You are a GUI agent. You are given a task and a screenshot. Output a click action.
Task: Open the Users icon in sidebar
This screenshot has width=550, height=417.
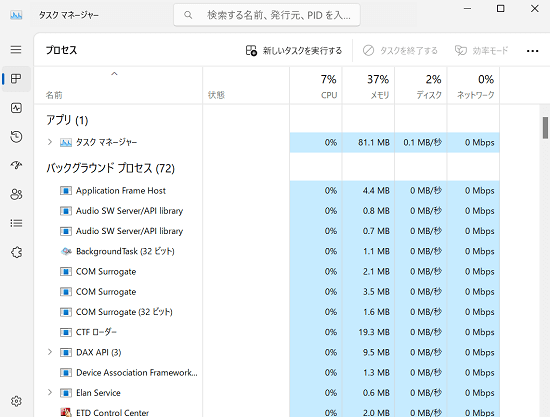click(x=16, y=194)
